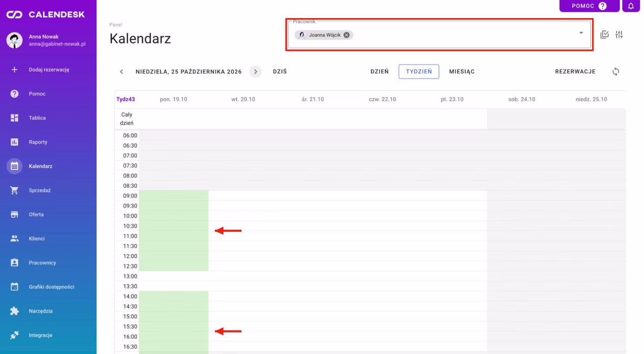Switch to Miesiąc view
644x354 pixels.
462,72
